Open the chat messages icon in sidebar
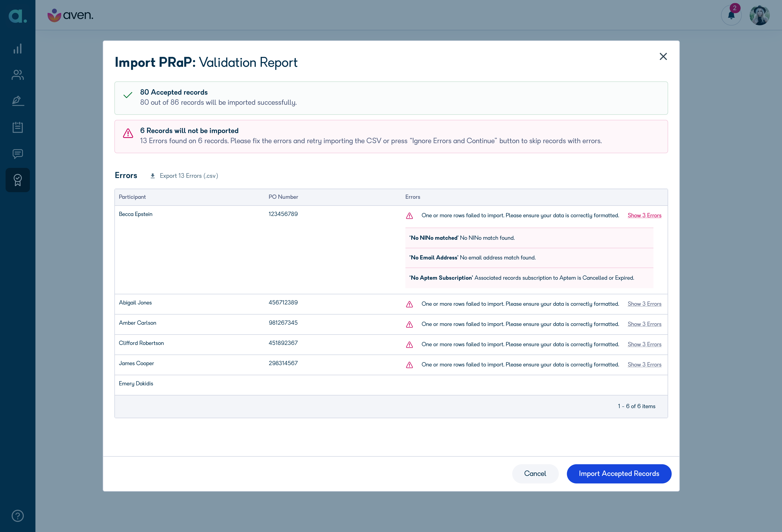The height and width of the screenshot is (532, 782). coord(18,154)
